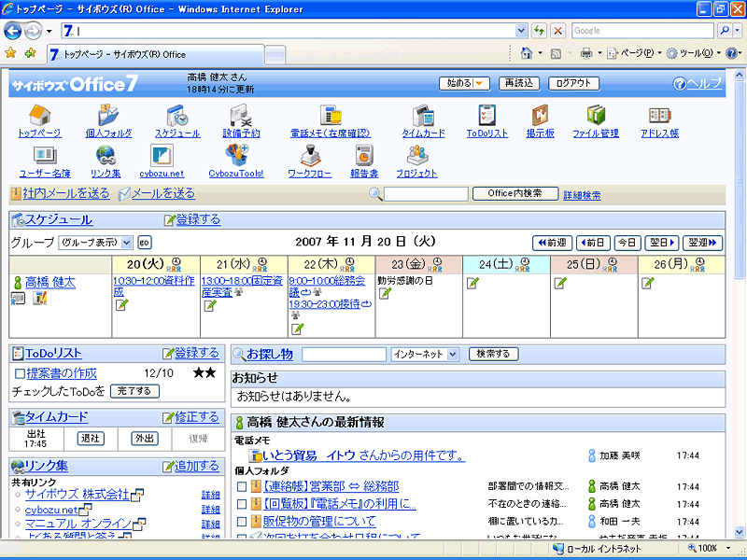Click the 再読込 reload button
747x560 pixels.
tap(519, 83)
